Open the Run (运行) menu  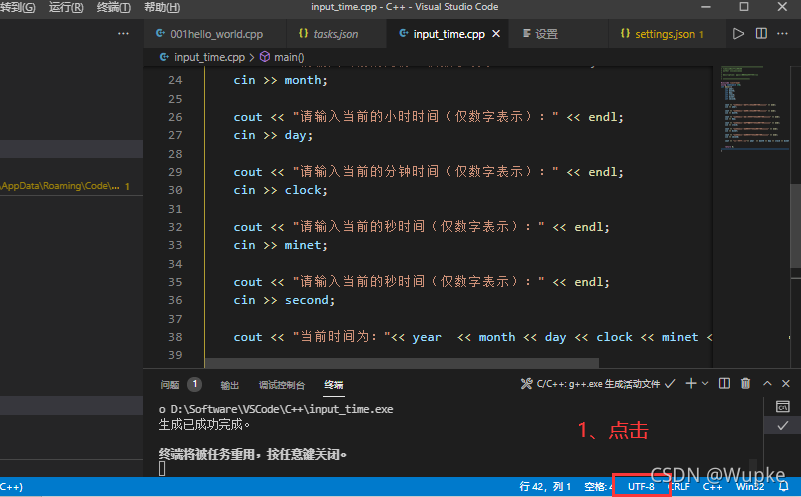(x=66, y=7)
